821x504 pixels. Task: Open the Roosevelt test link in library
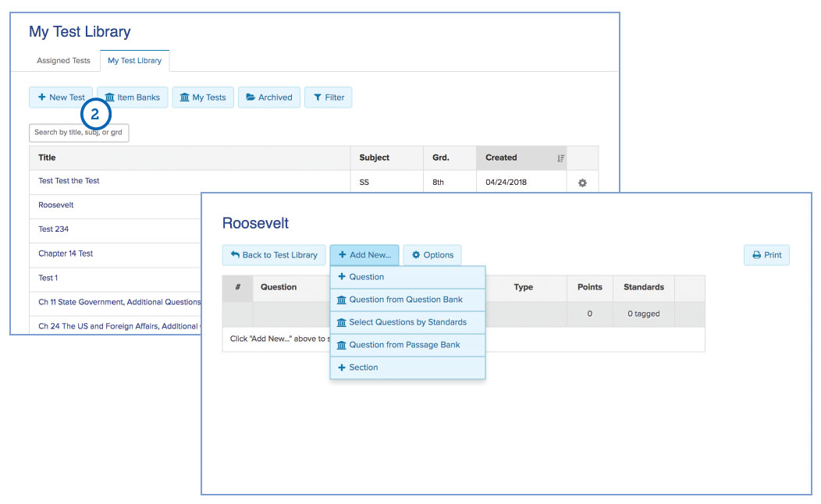point(56,205)
